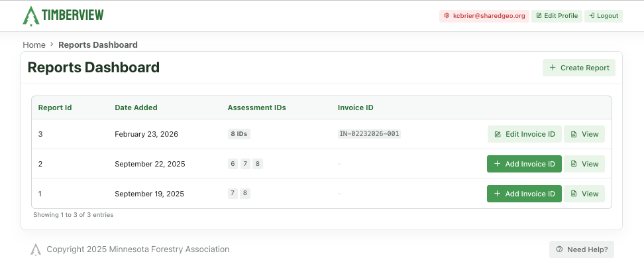Add an invoice ID to report 2
644x272 pixels.
click(x=524, y=164)
